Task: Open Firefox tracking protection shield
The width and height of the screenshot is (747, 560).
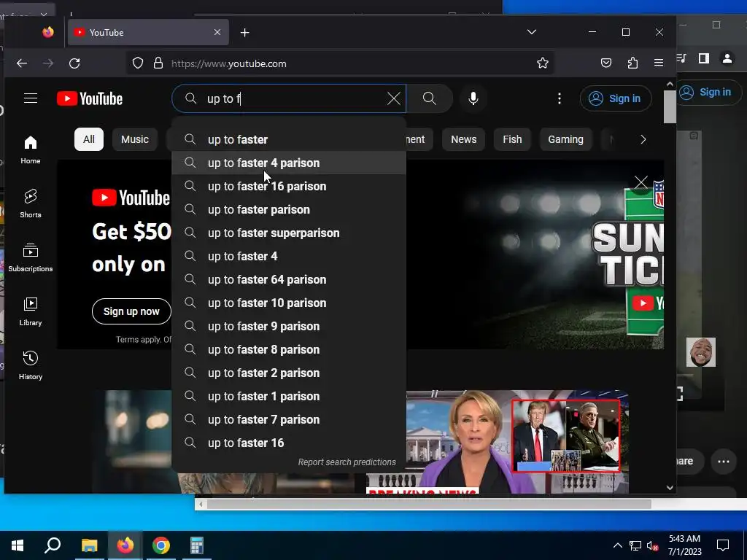Action: click(x=138, y=63)
